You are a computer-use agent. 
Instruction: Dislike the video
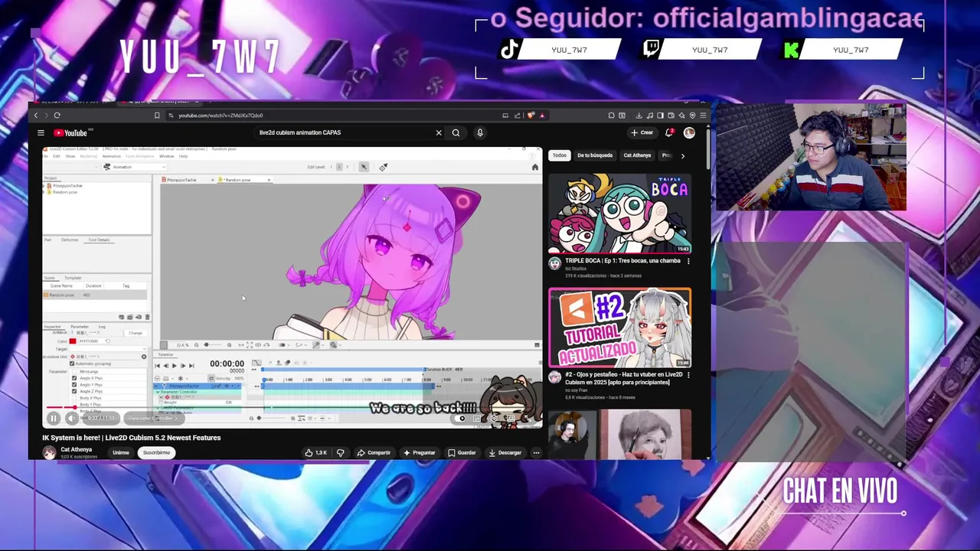pyautogui.click(x=341, y=452)
